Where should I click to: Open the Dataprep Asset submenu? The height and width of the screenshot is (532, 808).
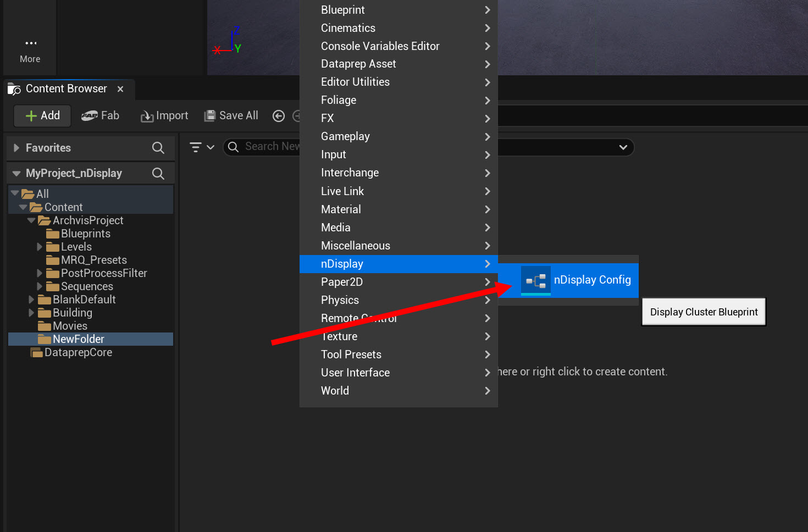tap(399, 64)
